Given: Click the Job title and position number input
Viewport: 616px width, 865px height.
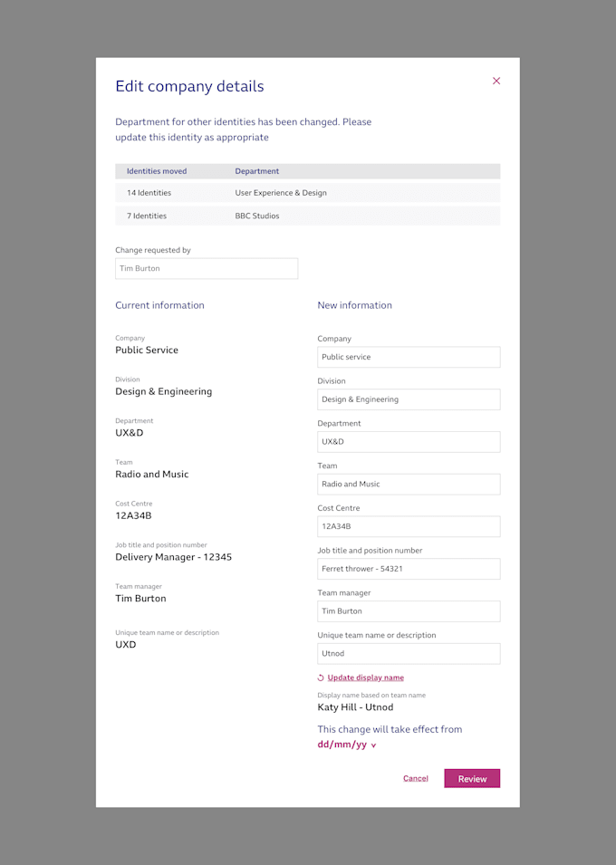Looking at the screenshot, I should click(409, 569).
